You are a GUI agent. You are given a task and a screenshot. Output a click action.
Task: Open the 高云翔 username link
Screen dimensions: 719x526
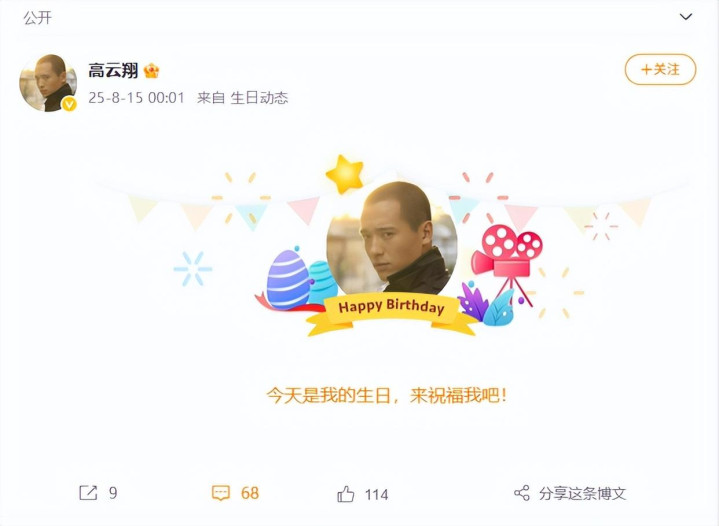[x=113, y=71]
